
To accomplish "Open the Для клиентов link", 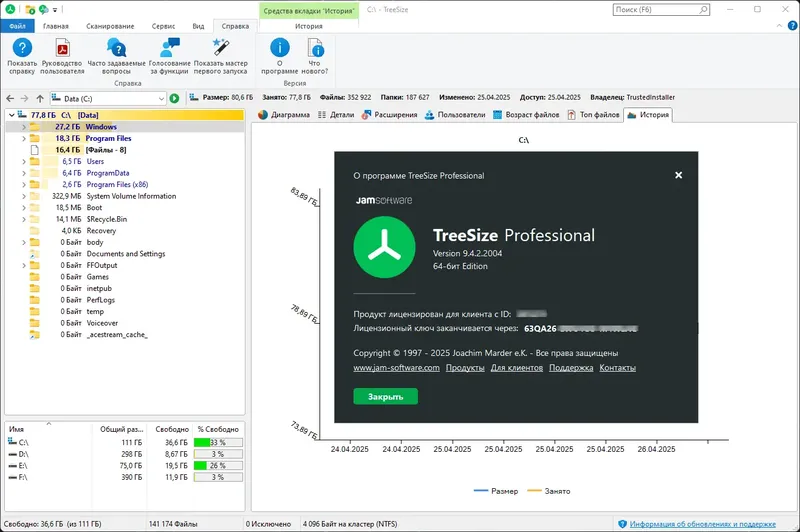I will click(x=517, y=368).
